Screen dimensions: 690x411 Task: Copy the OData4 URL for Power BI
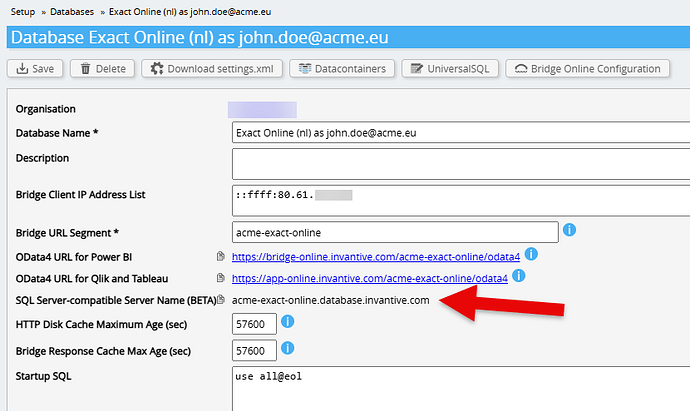pyautogui.click(x=221, y=256)
